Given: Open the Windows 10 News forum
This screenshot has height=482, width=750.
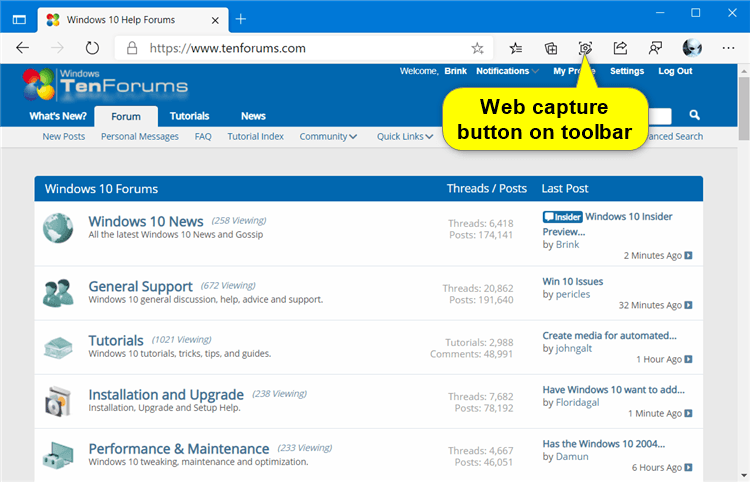Looking at the screenshot, I should point(146,221).
